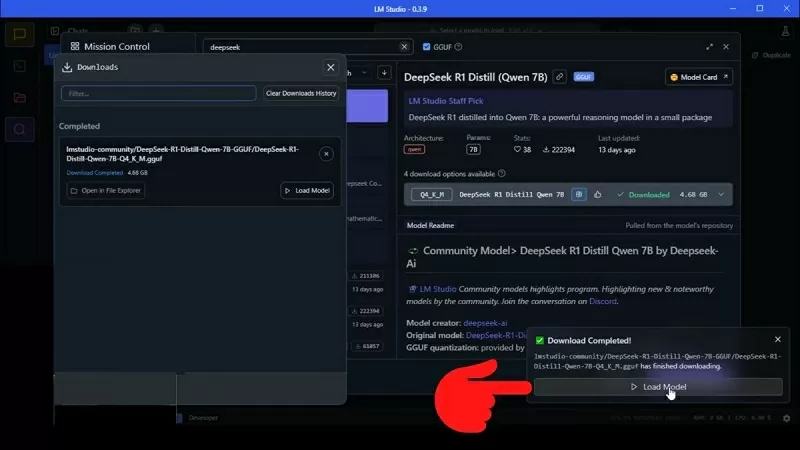Screen dimensions: 800x450
Task: Follow the Discord link in readme
Action: (603, 301)
